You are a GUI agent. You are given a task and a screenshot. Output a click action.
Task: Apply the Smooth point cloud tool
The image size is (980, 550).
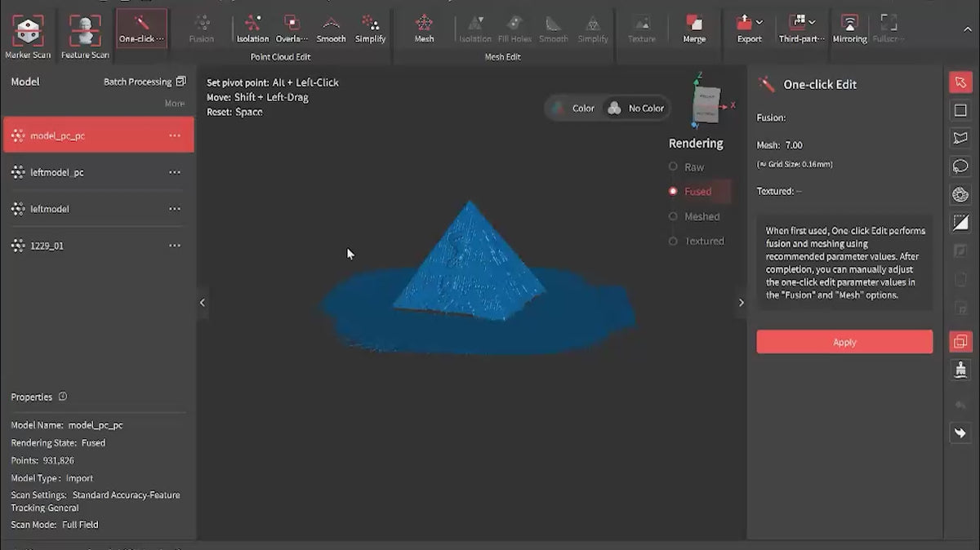point(331,28)
